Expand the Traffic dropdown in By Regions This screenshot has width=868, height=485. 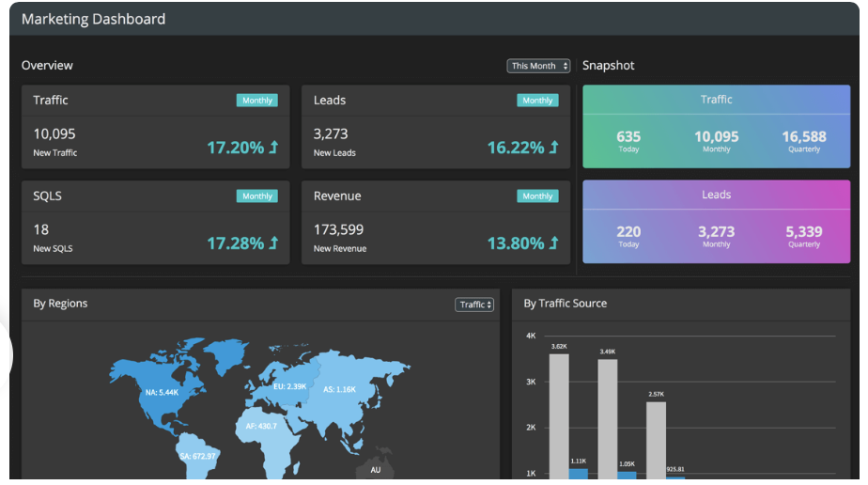(475, 305)
